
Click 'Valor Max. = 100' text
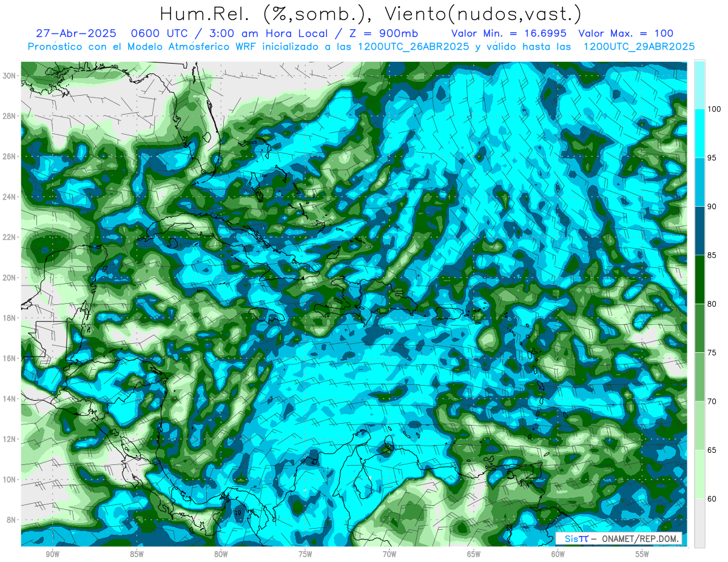[x=625, y=33]
